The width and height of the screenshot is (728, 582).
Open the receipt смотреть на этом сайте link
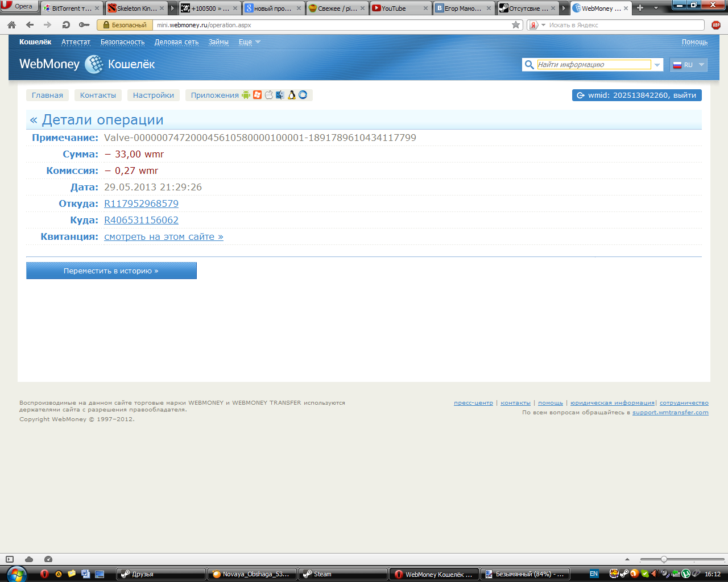pyautogui.click(x=164, y=236)
